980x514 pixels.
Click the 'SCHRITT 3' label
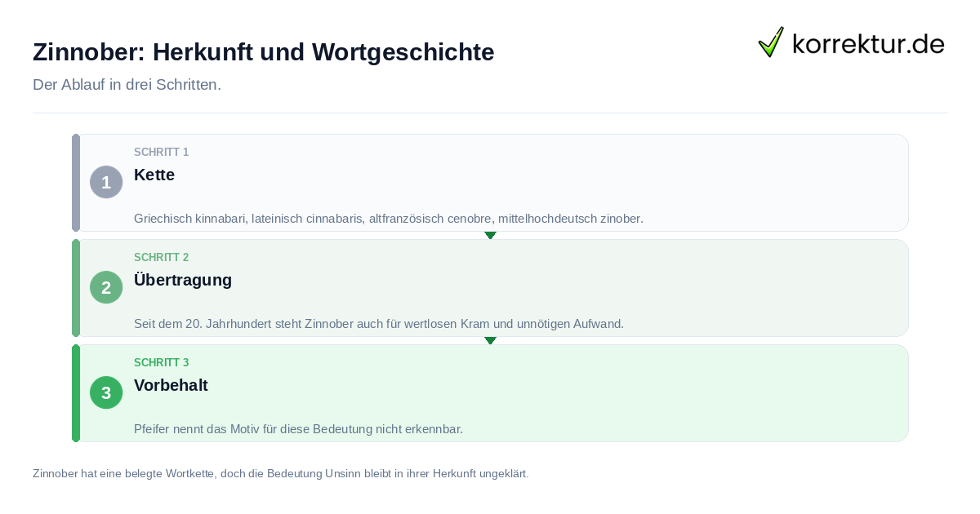(162, 363)
